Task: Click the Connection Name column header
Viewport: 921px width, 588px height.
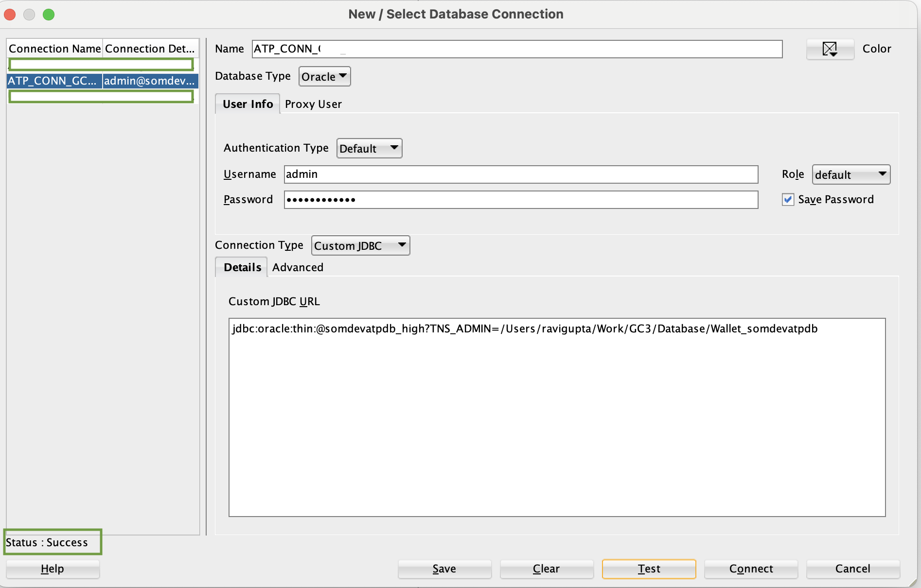Action: 54,48
